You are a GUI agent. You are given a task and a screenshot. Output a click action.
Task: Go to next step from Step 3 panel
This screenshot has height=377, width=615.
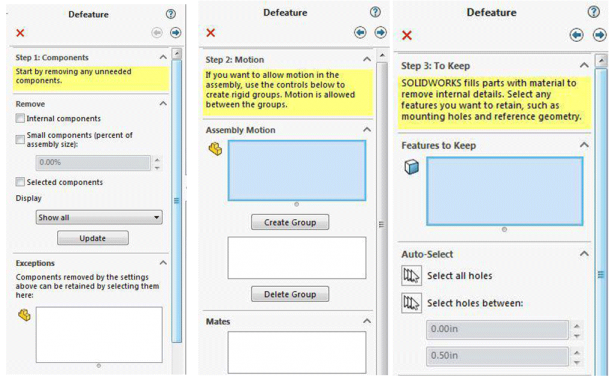pos(599,35)
